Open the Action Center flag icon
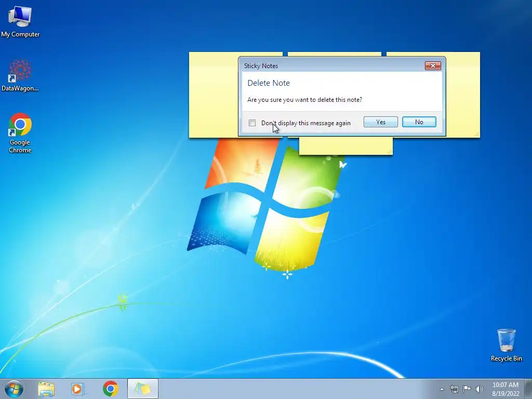Image resolution: width=532 pixels, height=399 pixels. (x=467, y=389)
